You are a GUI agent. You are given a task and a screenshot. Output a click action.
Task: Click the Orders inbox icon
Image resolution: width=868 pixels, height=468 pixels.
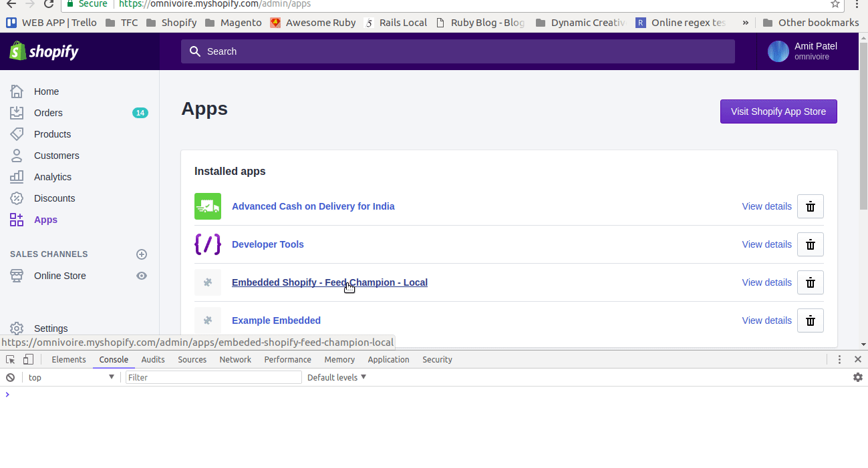click(x=17, y=113)
